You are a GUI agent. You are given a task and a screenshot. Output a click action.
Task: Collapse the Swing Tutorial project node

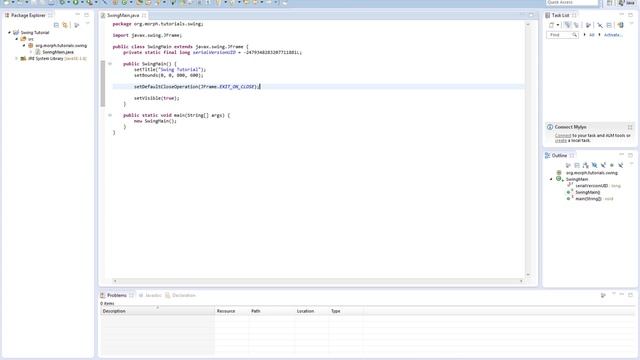[9, 32]
